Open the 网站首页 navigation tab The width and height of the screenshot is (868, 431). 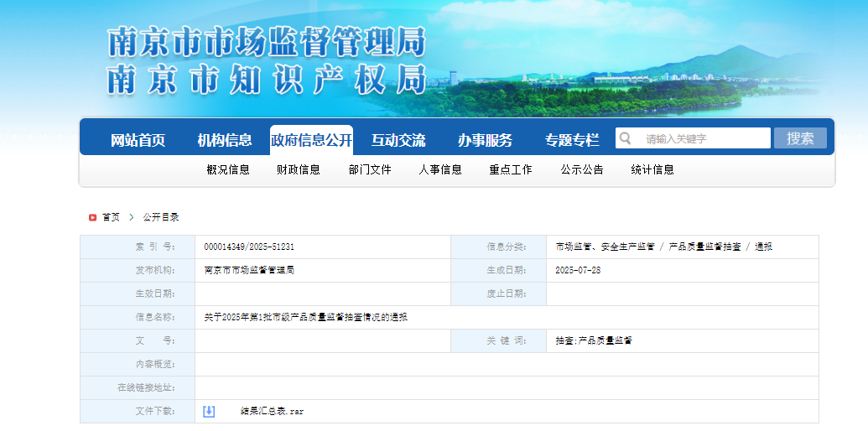(138, 140)
